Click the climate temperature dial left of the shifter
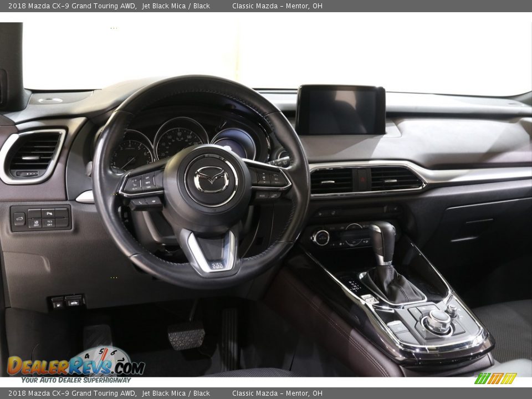Viewport: 532px width, 399px height. point(320,237)
